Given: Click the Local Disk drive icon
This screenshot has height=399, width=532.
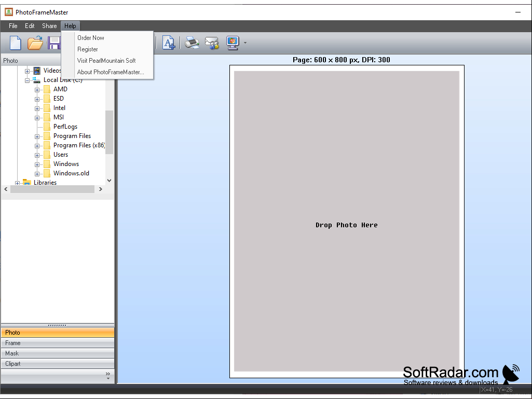Looking at the screenshot, I should tap(37, 80).
